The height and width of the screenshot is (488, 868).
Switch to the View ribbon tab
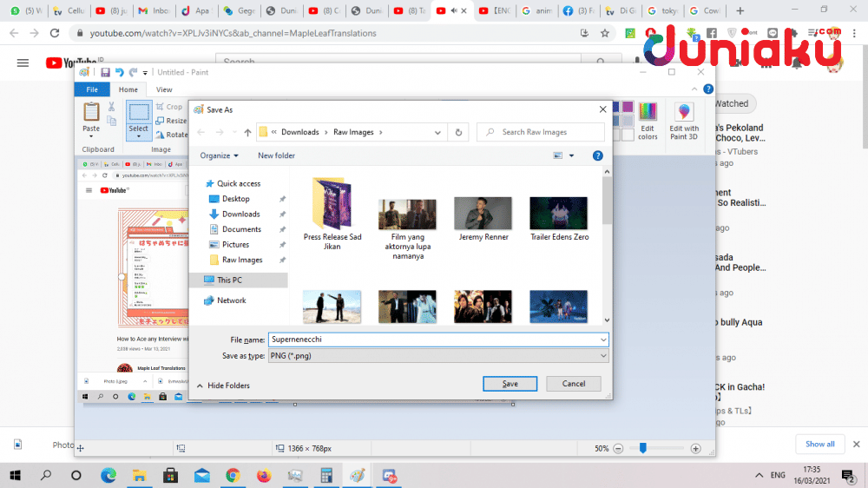164,89
